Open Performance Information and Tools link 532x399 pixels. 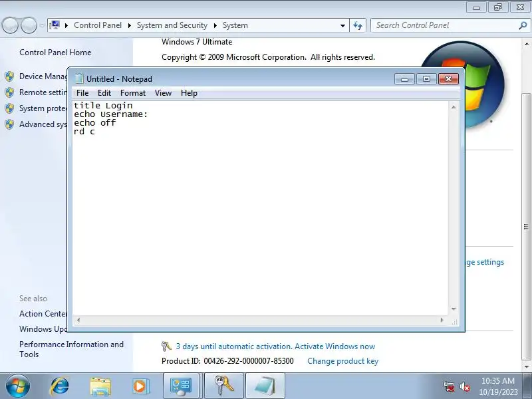(71, 349)
